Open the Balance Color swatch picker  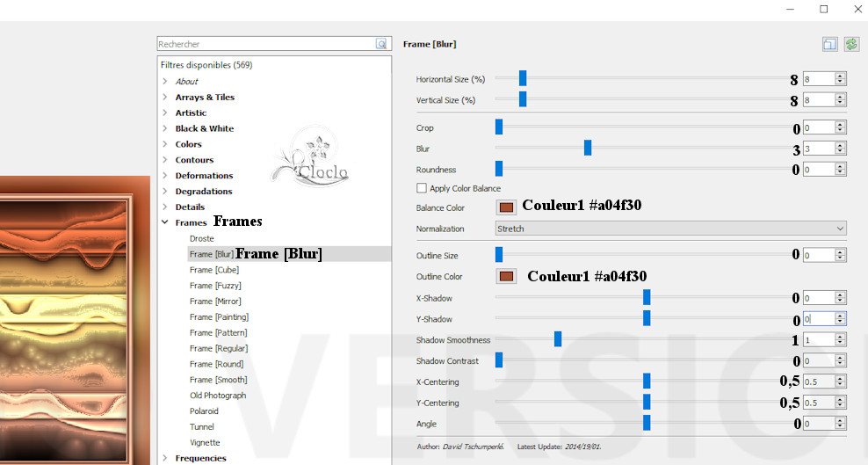click(x=506, y=208)
